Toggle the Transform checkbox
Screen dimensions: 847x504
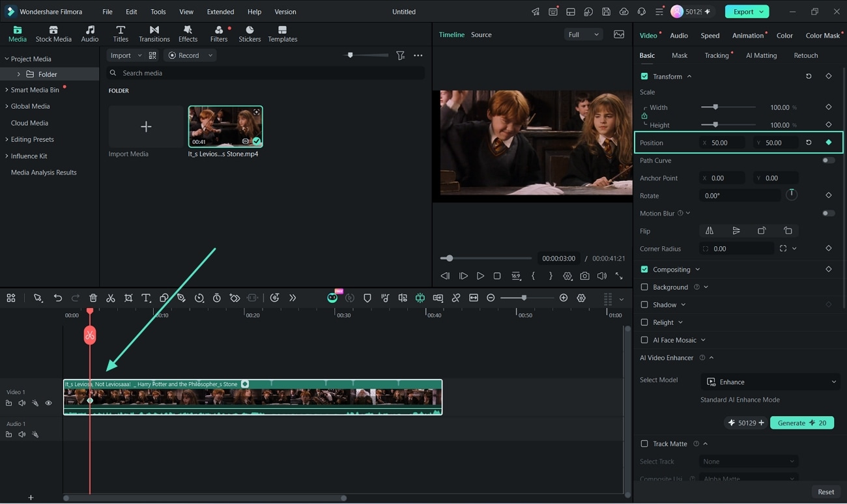(644, 76)
